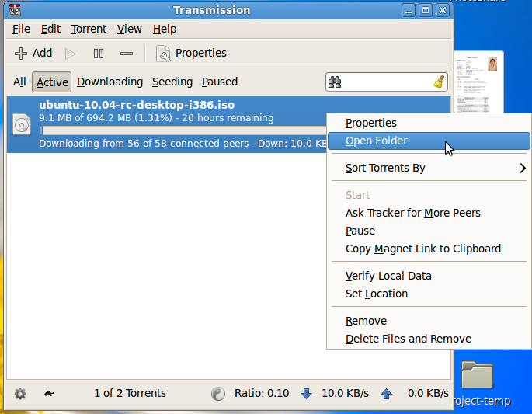The height and width of the screenshot is (414, 532).
Task: Choose Ask Tracker for More Peers
Action: 429,213
